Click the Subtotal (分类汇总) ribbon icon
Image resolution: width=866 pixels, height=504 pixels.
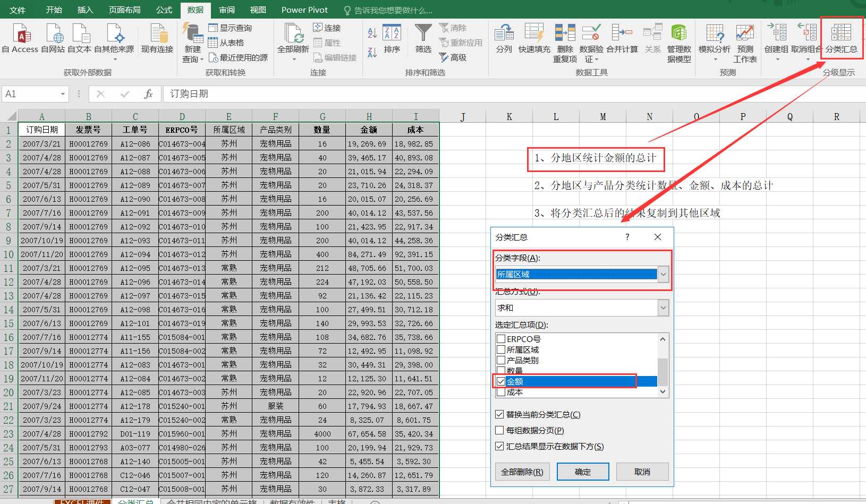click(841, 38)
